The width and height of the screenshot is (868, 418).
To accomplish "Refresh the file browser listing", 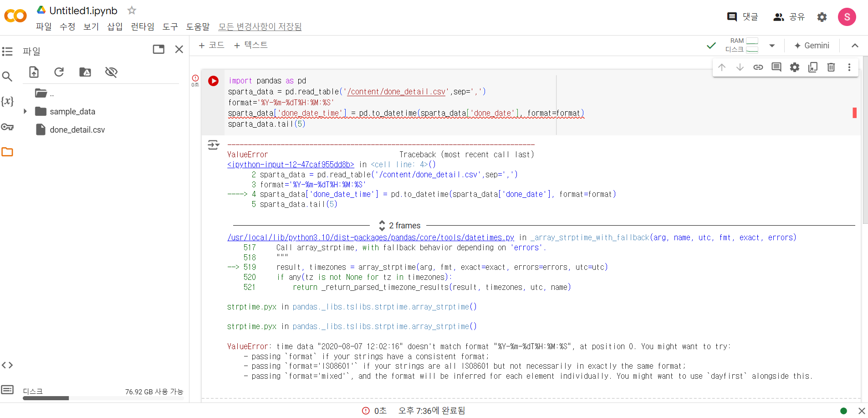I will click(59, 72).
